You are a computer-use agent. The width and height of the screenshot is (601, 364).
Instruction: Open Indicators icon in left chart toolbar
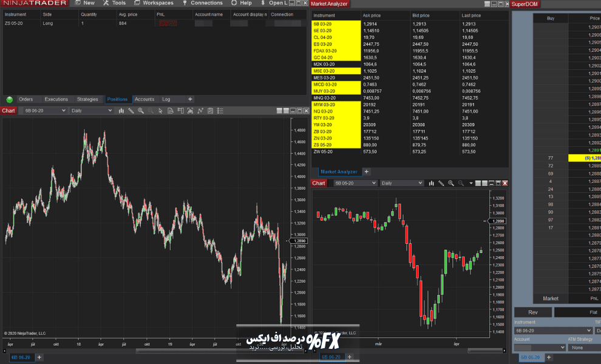[191, 111]
